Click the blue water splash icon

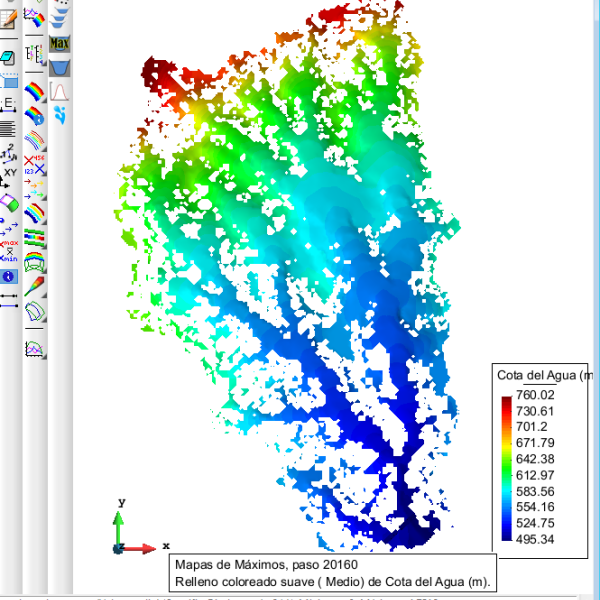pyautogui.click(x=60, y=115)
